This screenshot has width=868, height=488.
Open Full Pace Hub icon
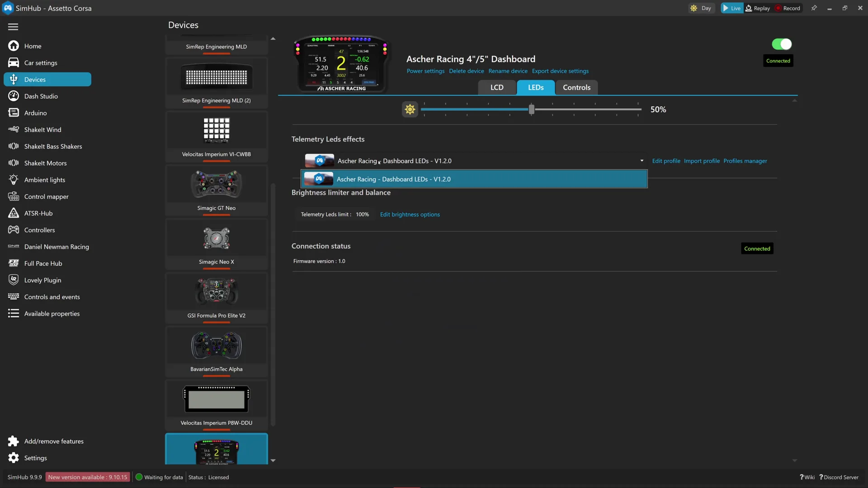14,263
